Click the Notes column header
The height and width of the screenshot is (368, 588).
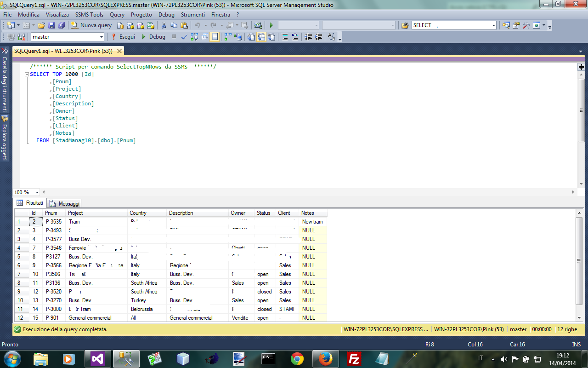click(x=313, y=213)
